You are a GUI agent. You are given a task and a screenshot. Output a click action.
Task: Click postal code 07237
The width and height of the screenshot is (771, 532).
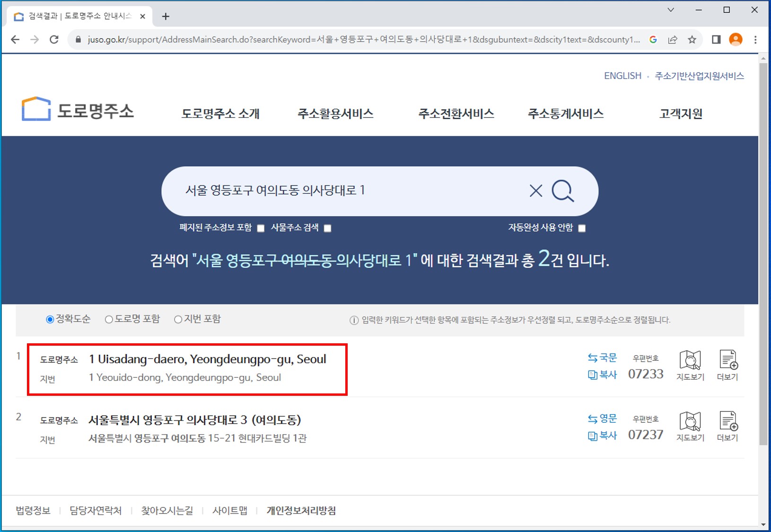click(646, 435)
